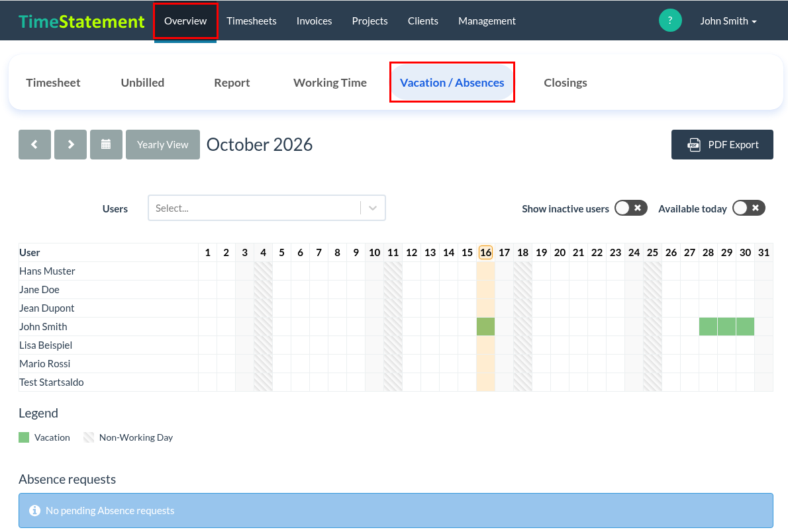This screenshot has width=788, height=532.
Task: Switch to the Closings tab
Action: 566,83
